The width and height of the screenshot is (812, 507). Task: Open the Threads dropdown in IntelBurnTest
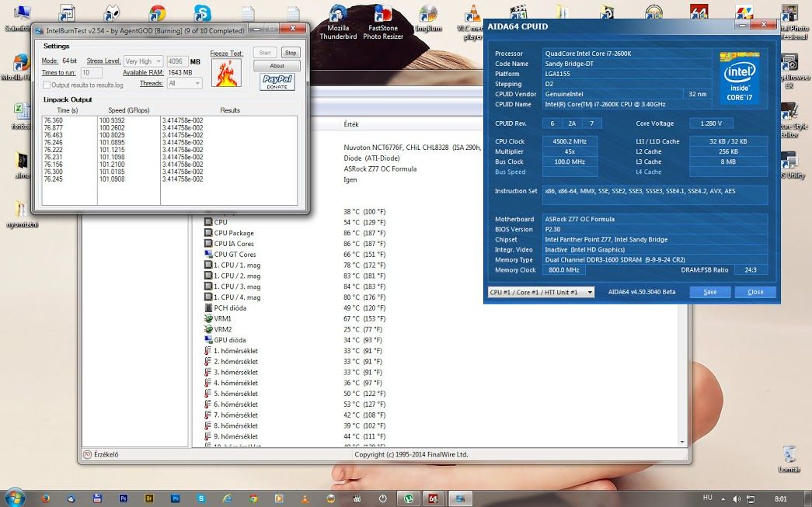(184, 83)
